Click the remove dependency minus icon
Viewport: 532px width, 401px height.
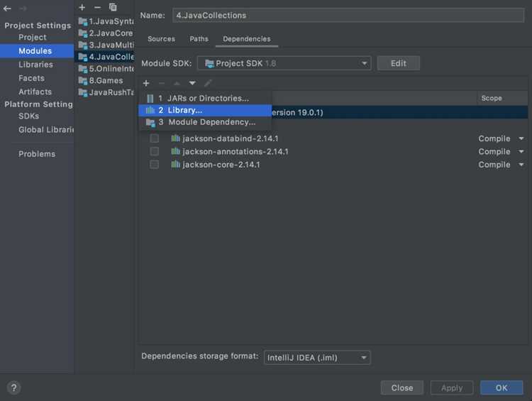pyautogui.click(x=162, y=83)
